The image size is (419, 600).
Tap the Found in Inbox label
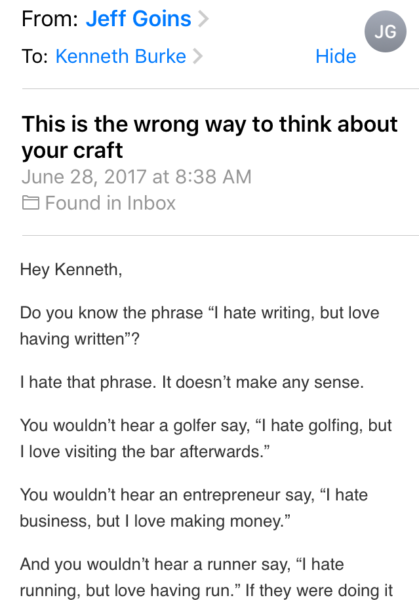pyautogui.click(x=110, y=203)
